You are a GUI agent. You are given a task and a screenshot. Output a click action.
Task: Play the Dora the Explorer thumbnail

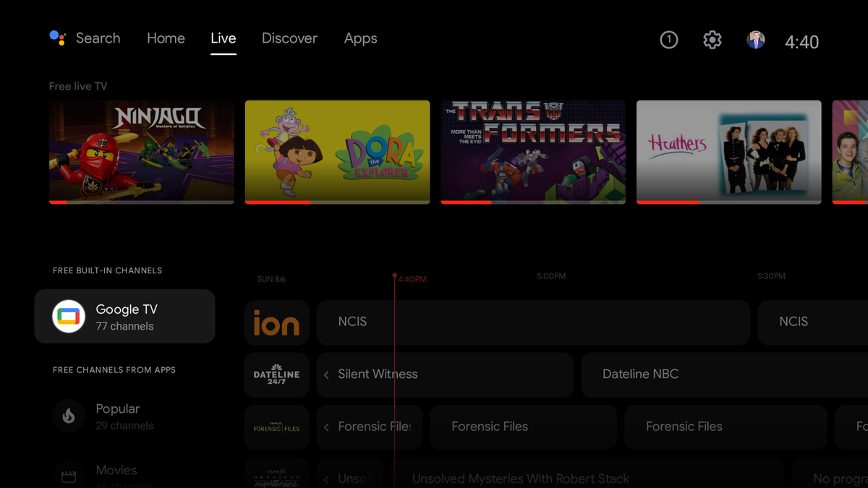click(x=337, y=152)
